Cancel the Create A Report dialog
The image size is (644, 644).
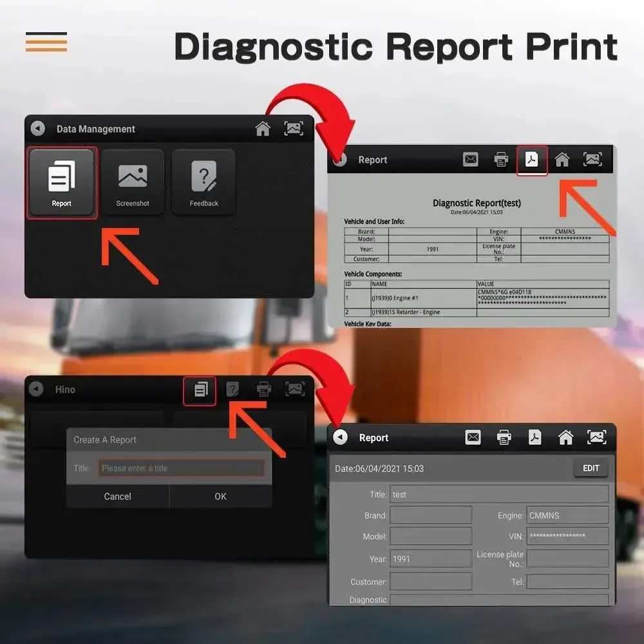click(118, 497)
